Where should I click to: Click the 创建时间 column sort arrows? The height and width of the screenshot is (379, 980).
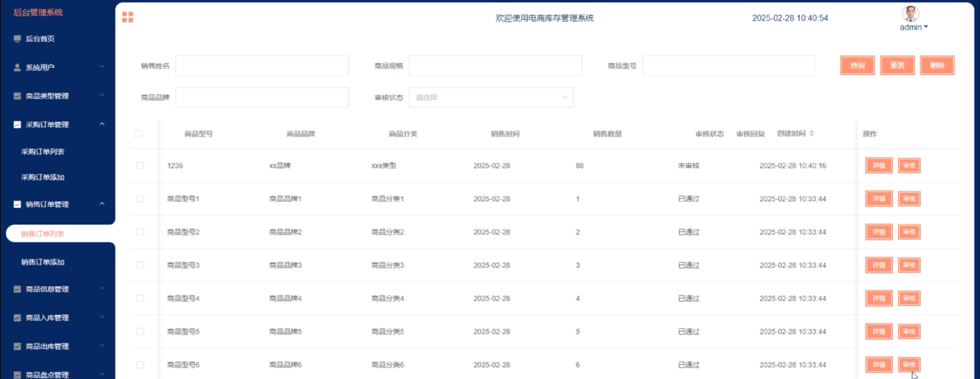coord(812,134)
